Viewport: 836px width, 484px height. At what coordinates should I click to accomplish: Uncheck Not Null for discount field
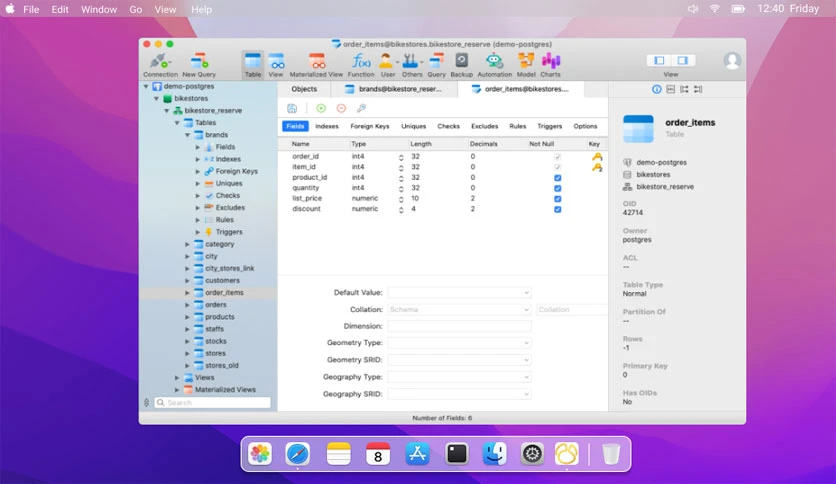tap(557, 209)
